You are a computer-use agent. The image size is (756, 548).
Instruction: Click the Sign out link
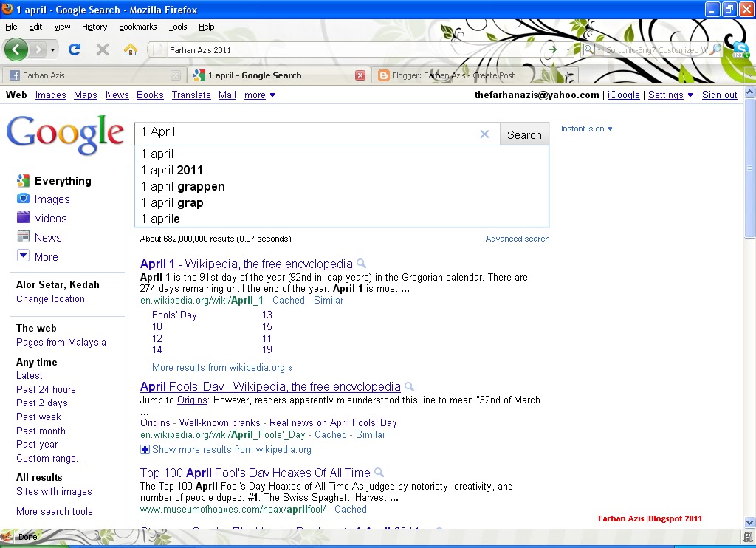[x=719, y=95]
